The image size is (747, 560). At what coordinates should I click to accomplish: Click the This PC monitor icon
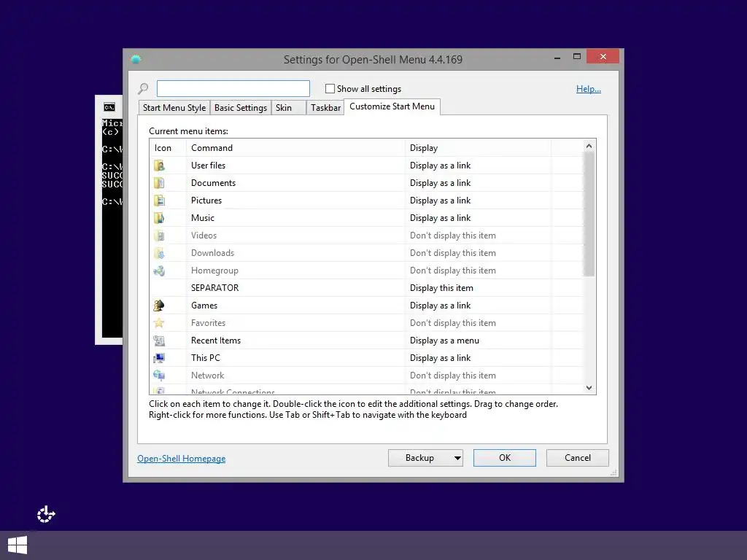tap(159, 357)
